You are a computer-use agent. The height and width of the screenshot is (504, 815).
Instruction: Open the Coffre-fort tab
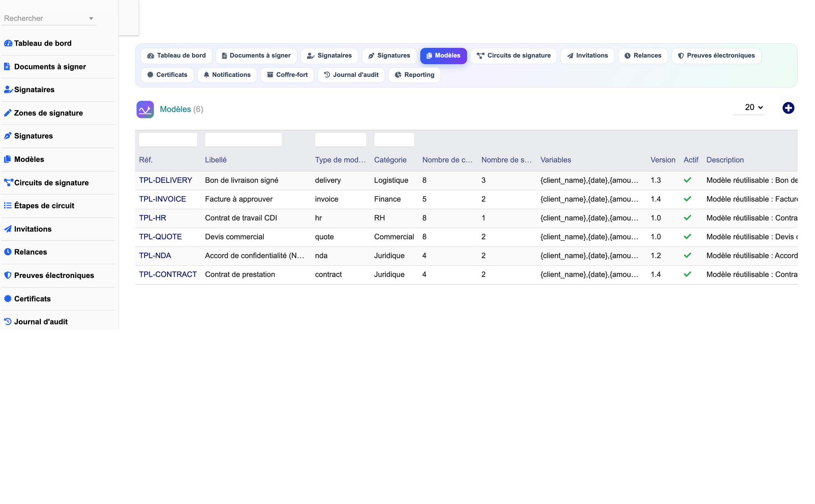tap(287, 75)
